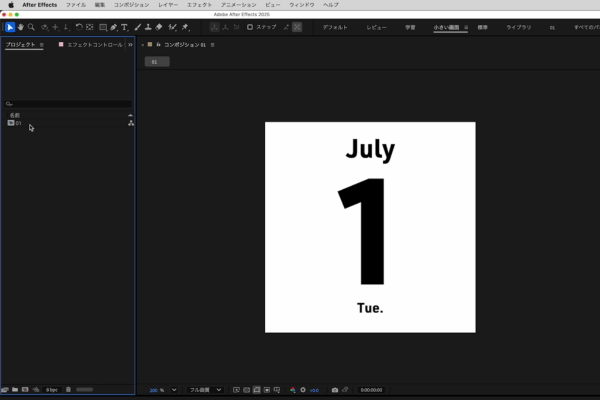Open grid and guide options

point(277,390)
